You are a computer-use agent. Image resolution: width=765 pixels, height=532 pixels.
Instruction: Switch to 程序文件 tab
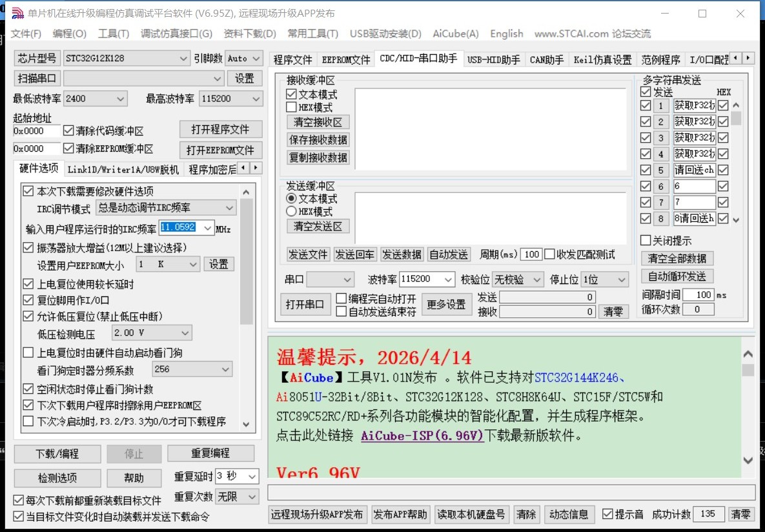tap(292, 59)
